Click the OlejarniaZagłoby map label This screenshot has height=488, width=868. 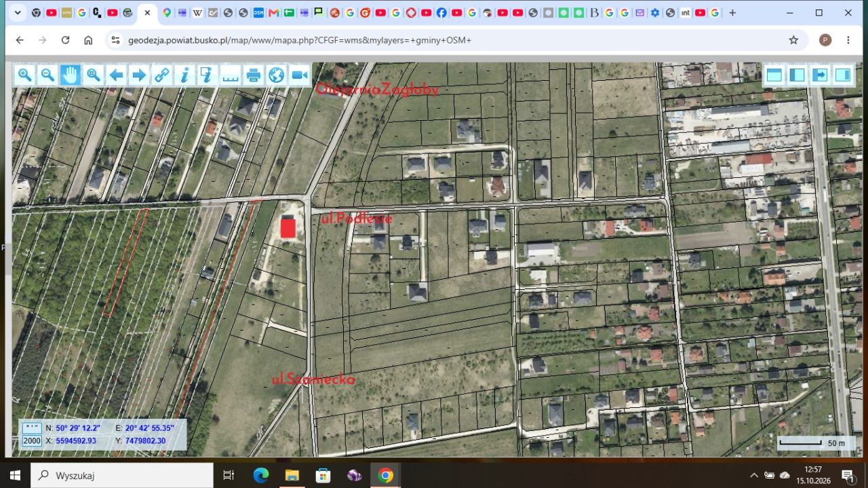point(377,90)
